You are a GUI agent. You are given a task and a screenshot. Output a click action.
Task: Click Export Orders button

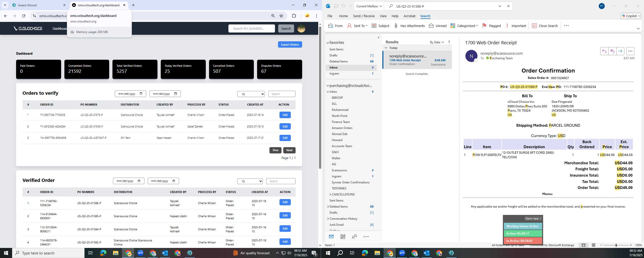290,45
